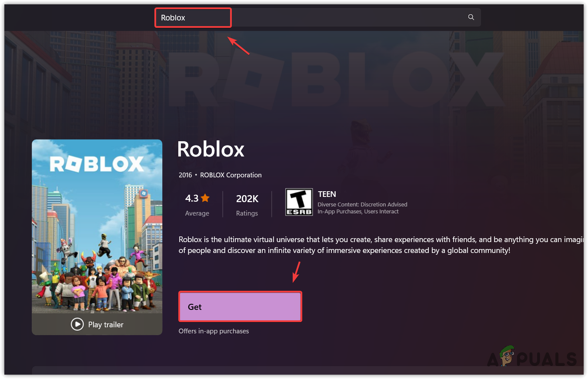Image resolution: width=588 pixels, height=379 pixels.
Task: Click the Roblox description paragraph
Action: coord(381,245)
